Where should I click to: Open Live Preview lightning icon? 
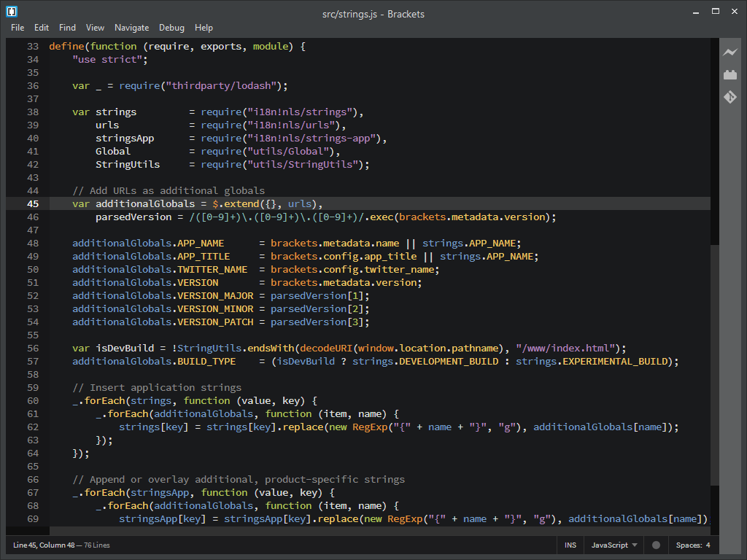coord(729,52)
